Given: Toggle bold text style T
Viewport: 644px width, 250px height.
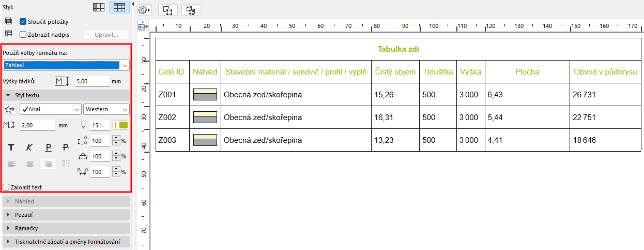Looking at the screenshot, I should click(x=11, y=148).
